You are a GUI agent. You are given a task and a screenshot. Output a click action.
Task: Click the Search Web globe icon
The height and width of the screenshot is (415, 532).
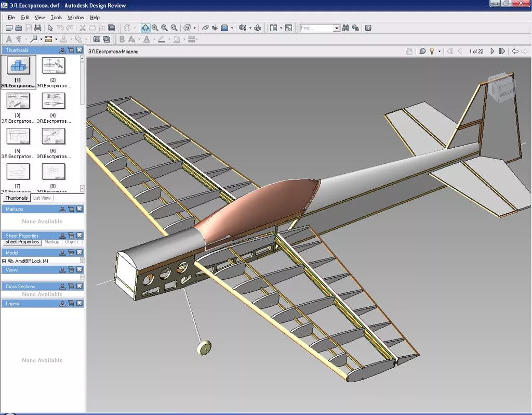click(355, 28)
